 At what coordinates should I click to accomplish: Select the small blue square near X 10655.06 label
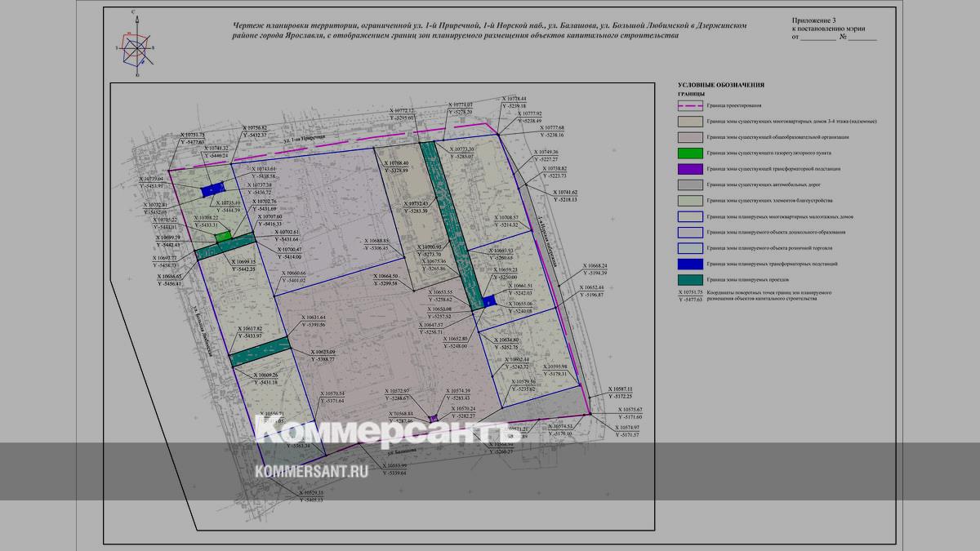coord(488,301)
